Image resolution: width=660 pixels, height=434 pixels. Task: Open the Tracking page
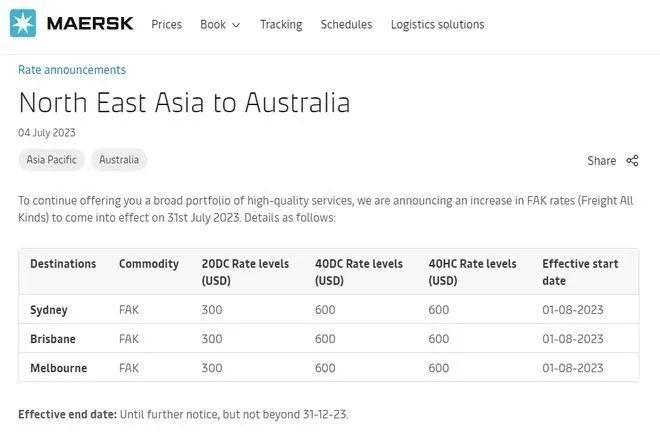281,24
